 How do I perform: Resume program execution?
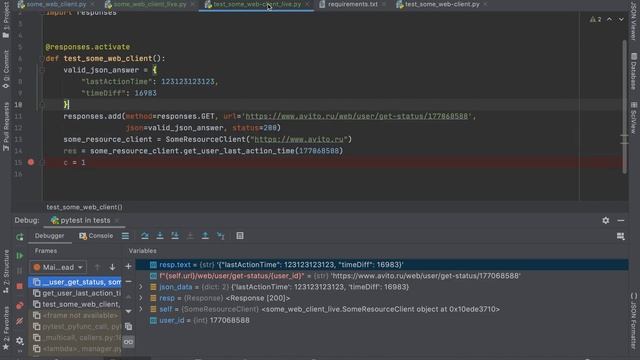(x=20, y=256)
